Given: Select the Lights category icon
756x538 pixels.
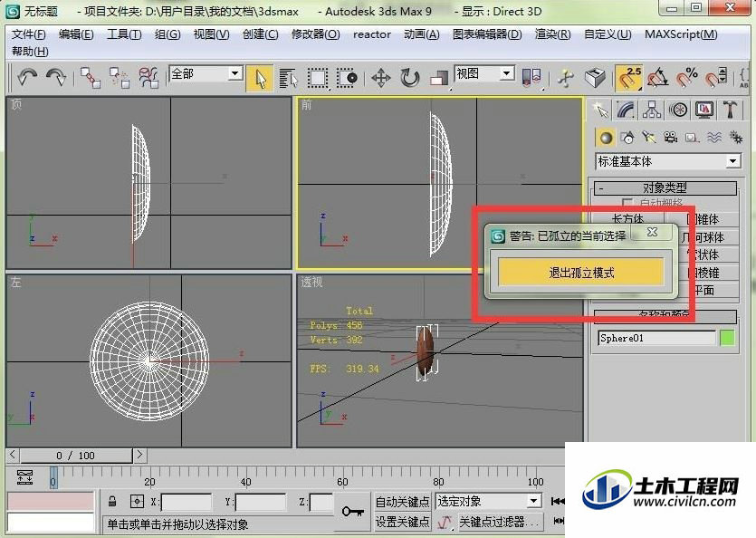Looking at the screenshot, I should [649, 138].
